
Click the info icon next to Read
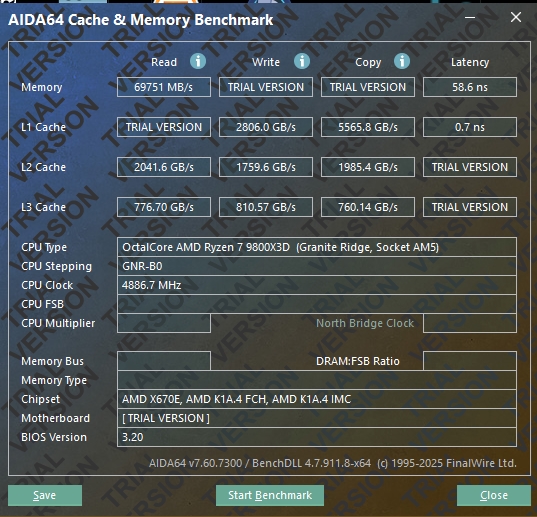198,62
